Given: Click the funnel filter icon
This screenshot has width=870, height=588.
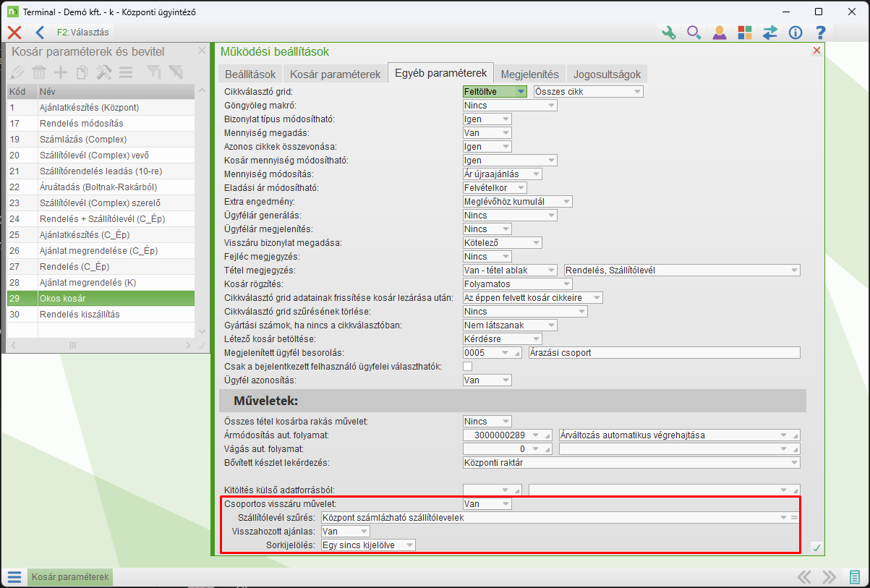Looking at the screenshot, I should click(154, 72).
